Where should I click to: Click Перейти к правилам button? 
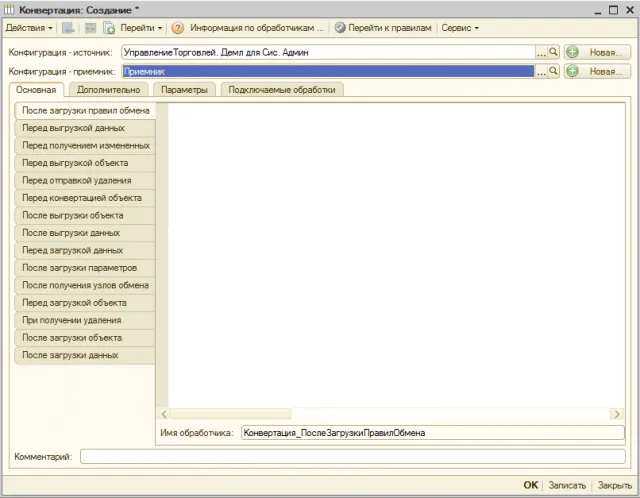coord(383,28)
